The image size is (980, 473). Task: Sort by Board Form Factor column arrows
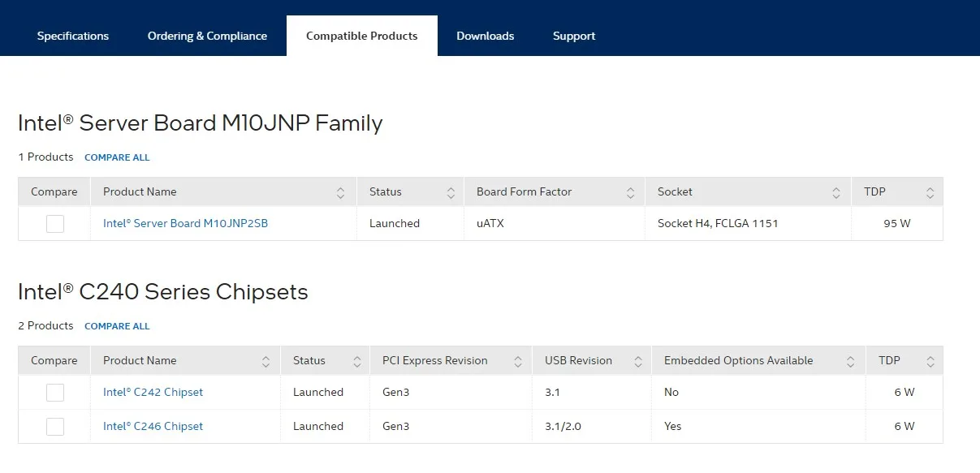[x=630, y=192]
